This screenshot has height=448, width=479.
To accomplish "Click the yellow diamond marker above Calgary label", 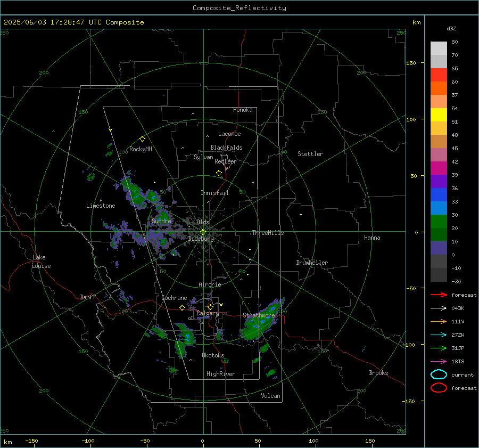I will coord(210,307).
